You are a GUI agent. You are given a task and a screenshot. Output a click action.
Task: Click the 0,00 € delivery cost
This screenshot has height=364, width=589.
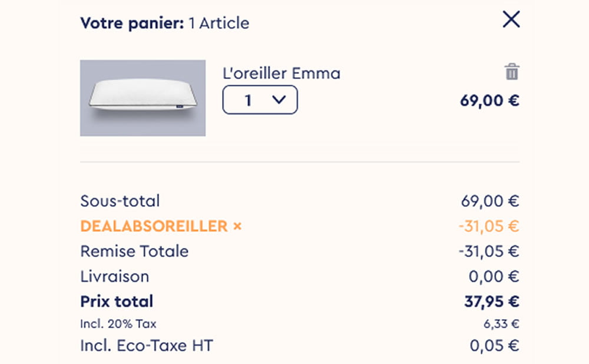pos(494,276)
